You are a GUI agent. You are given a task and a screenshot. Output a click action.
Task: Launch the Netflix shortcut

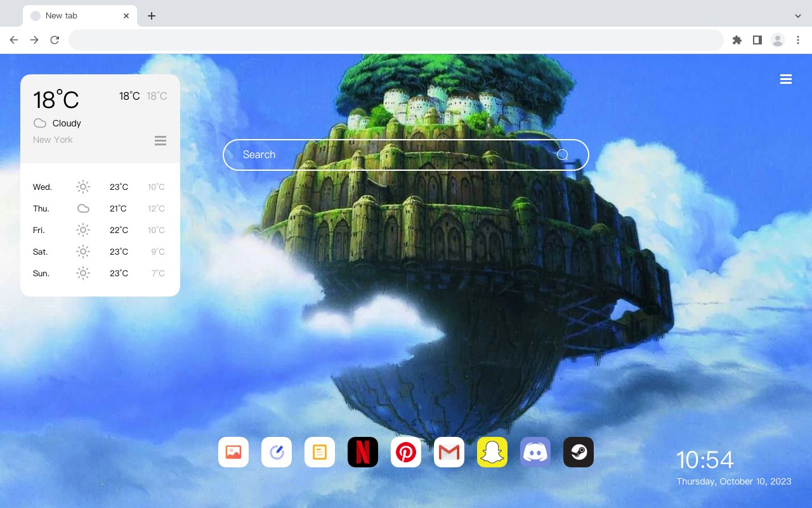coord(363,452)
